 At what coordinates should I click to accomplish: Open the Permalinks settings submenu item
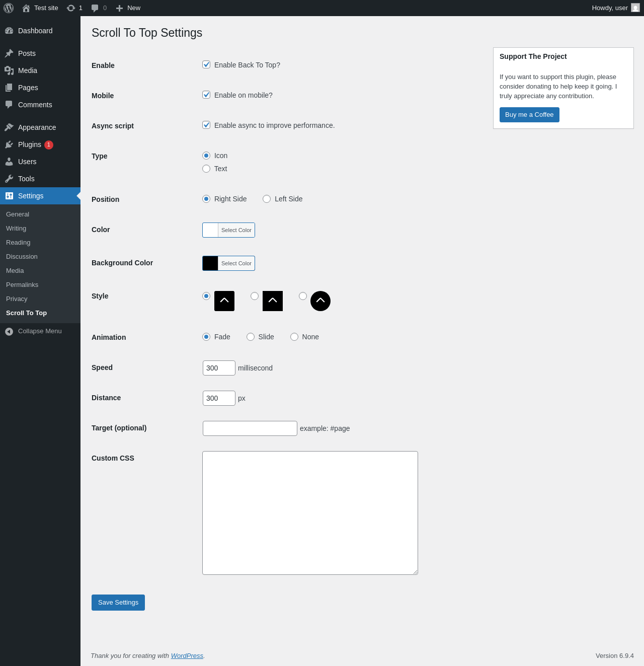click(x=22, y=285)
